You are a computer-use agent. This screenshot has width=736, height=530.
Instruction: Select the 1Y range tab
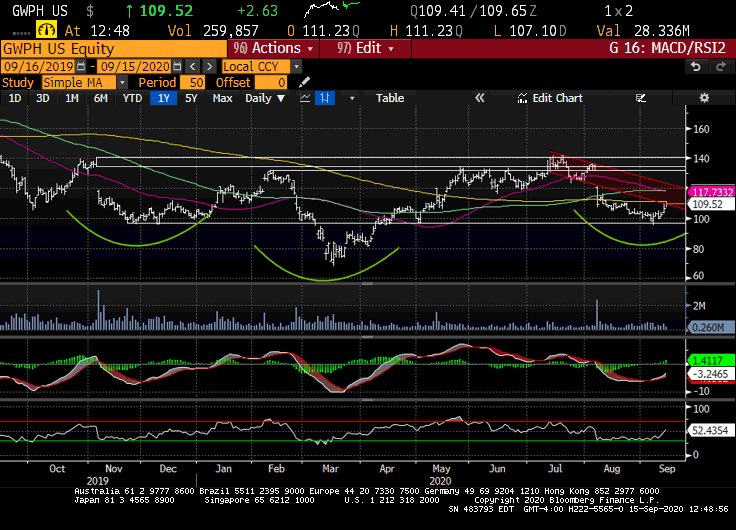click(x=163, y=98)
